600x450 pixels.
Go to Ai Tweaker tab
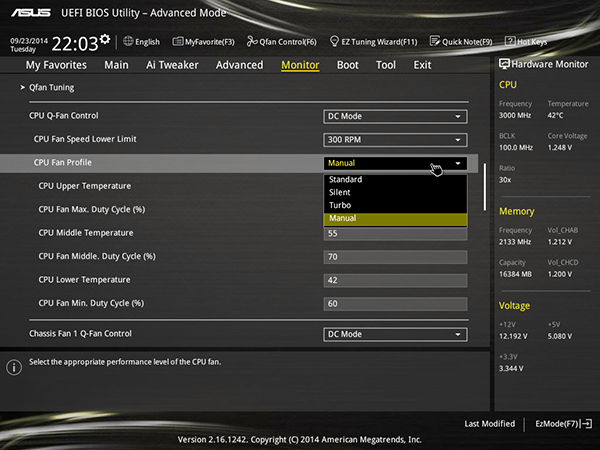(172, 65)
